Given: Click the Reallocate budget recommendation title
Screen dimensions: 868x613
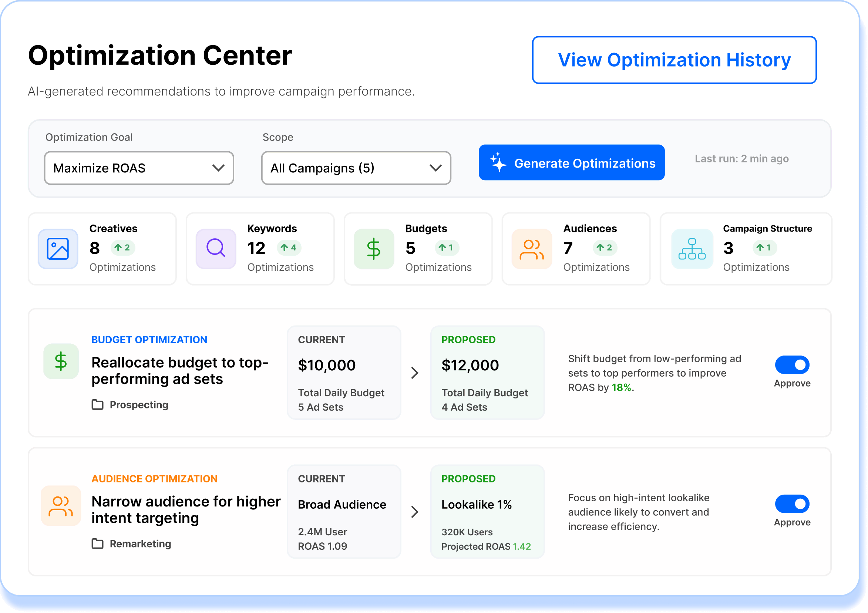Looking at the screenshot, I should point(180,371).
